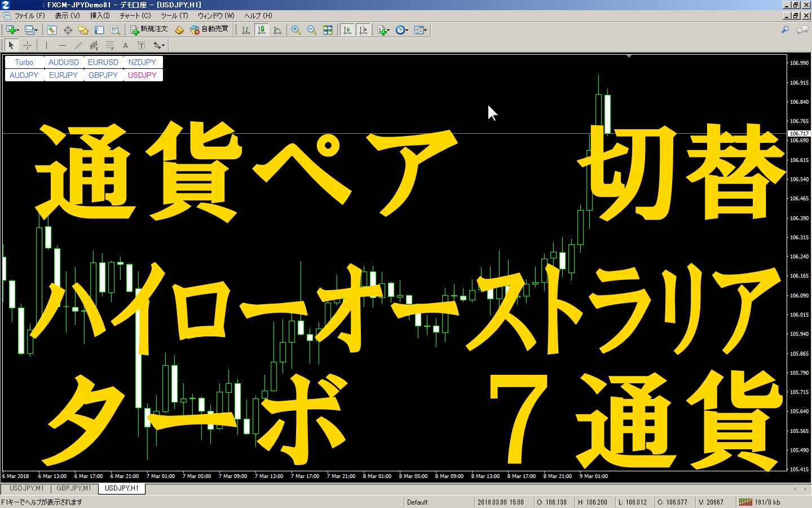Open the ウィンドウ (W) menu

[x=216, y=16]
